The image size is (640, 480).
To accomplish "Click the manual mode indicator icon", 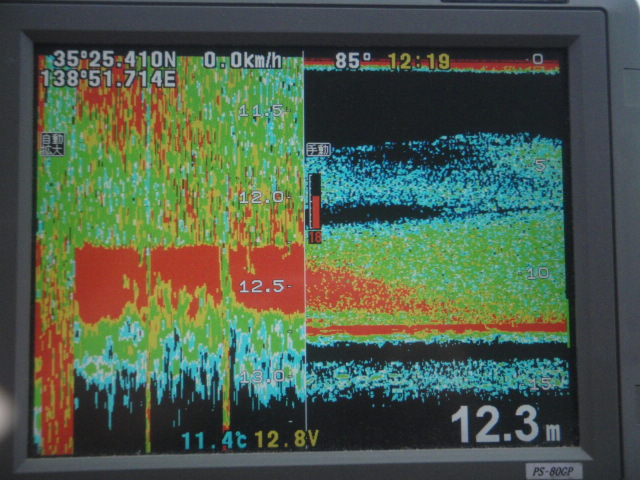I will [x=317, y=150].
